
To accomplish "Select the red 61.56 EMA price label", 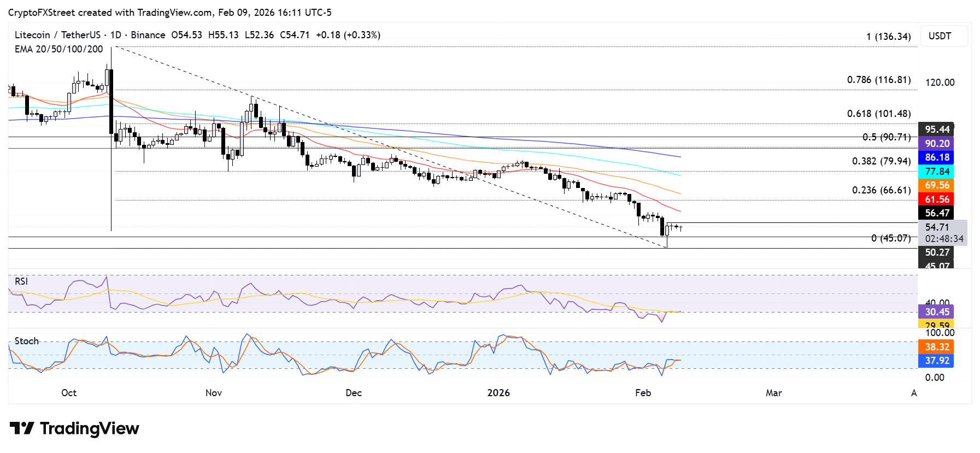I will 936,199.
